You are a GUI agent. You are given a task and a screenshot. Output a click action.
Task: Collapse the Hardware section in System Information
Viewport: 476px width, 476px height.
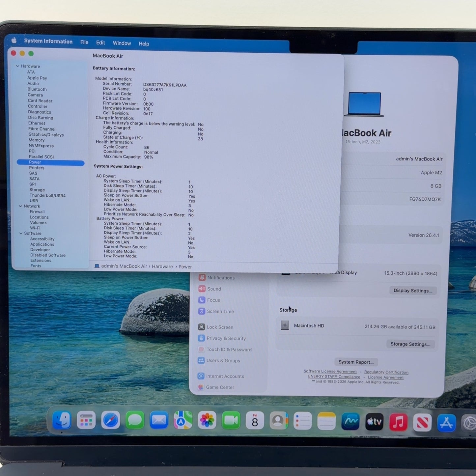pos(17,66)
